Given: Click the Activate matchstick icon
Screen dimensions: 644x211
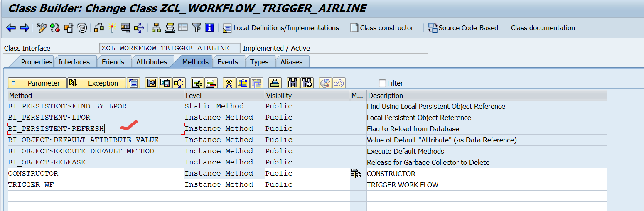Looking at the screenshot, I should 99,28.
